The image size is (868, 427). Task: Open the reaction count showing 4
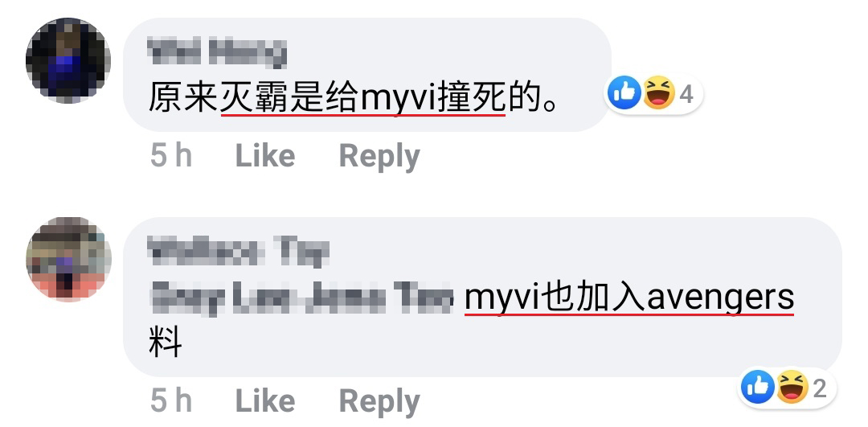click(686, 95)
